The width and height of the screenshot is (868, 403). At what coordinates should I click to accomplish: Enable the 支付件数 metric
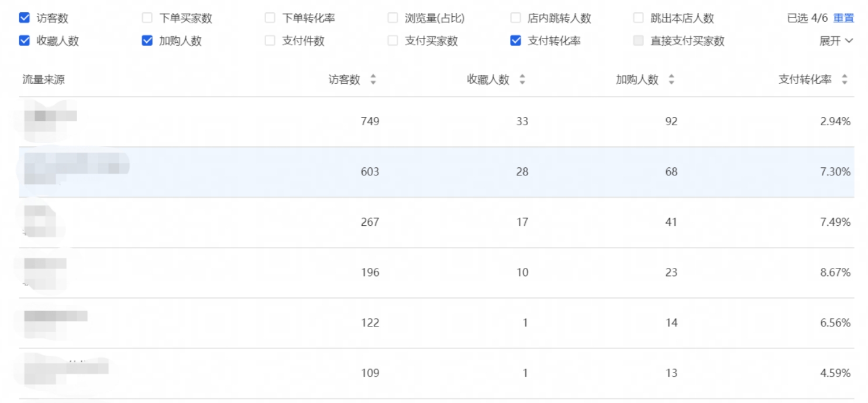(x=269, y=41)
